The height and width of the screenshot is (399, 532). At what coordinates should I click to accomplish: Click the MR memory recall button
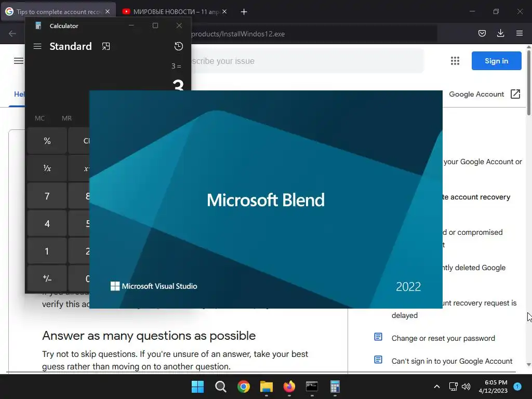click(66, 118)
